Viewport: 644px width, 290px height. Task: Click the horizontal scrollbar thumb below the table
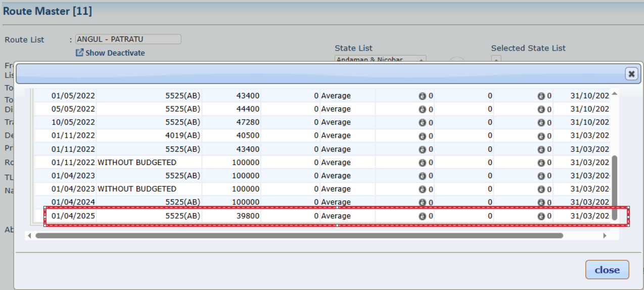[298, 235]
